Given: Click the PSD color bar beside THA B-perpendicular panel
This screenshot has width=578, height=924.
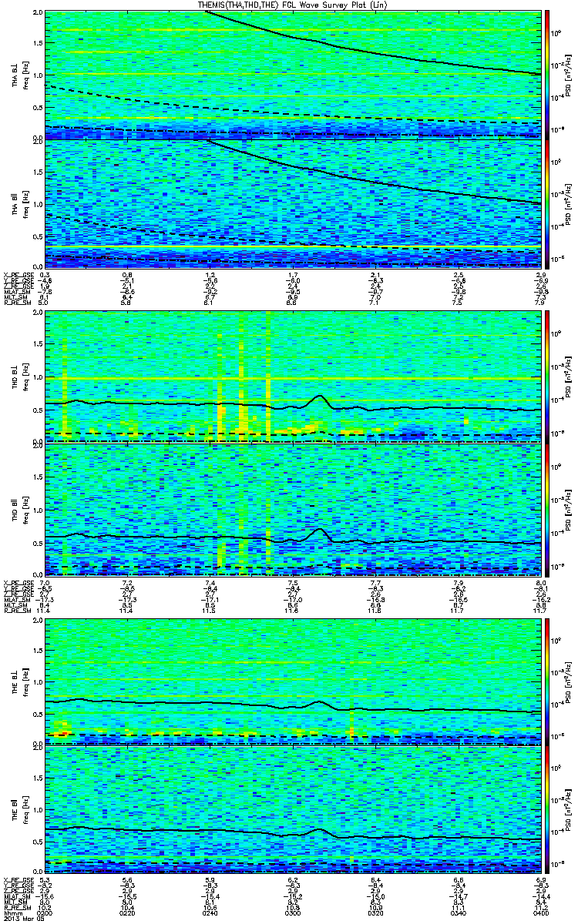Looking at the screenshot, I should tap(547, 74).
